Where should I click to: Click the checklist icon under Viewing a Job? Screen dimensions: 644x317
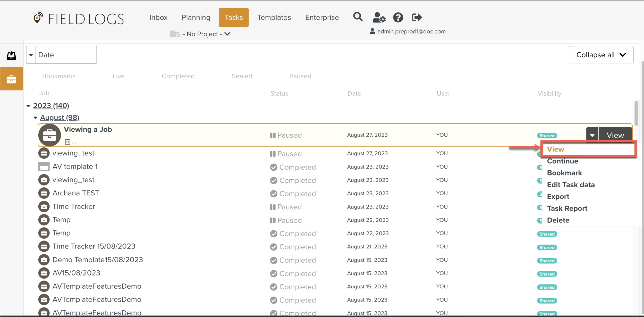tap(67, 142)
